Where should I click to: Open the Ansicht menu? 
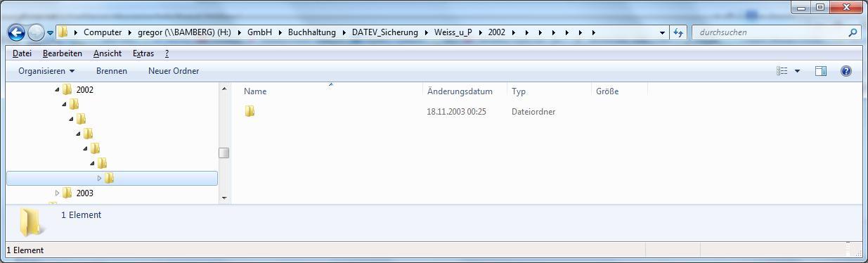[x=107, y=53]
